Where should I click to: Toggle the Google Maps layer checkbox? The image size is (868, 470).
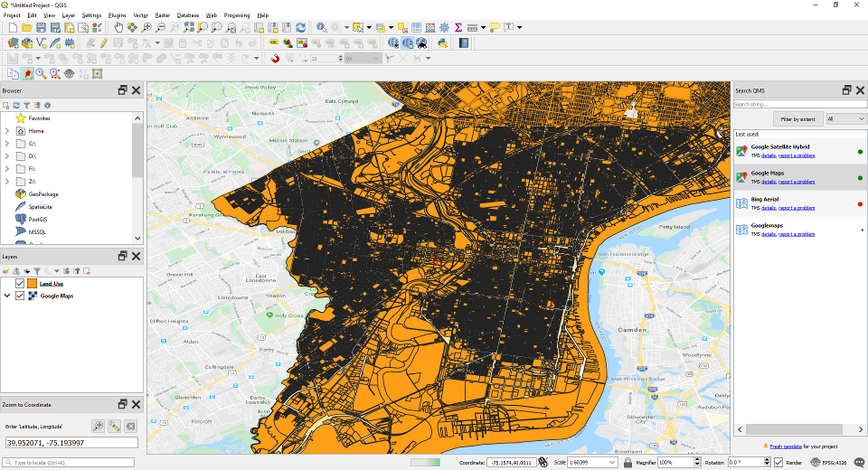coord(20,296)
